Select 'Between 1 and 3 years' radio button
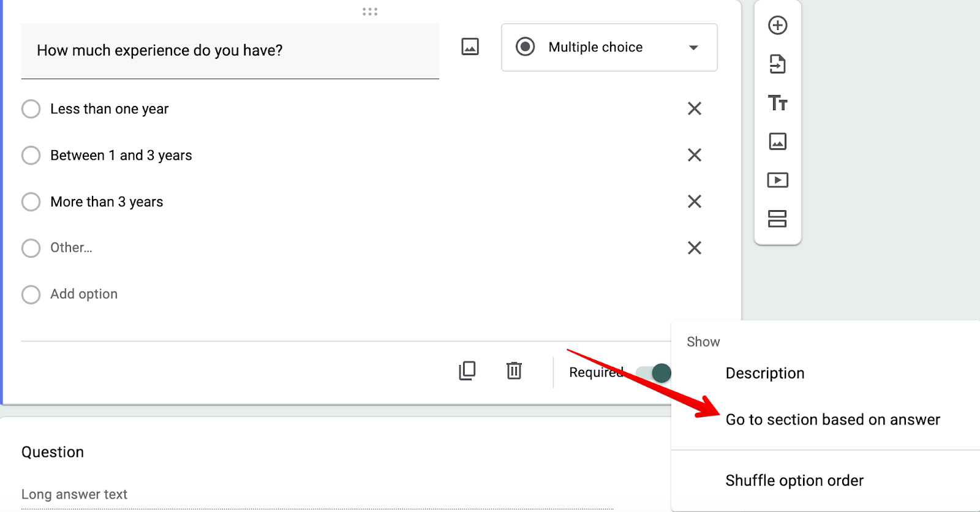The width and height of the screenshot is (980, 512). 31,156
